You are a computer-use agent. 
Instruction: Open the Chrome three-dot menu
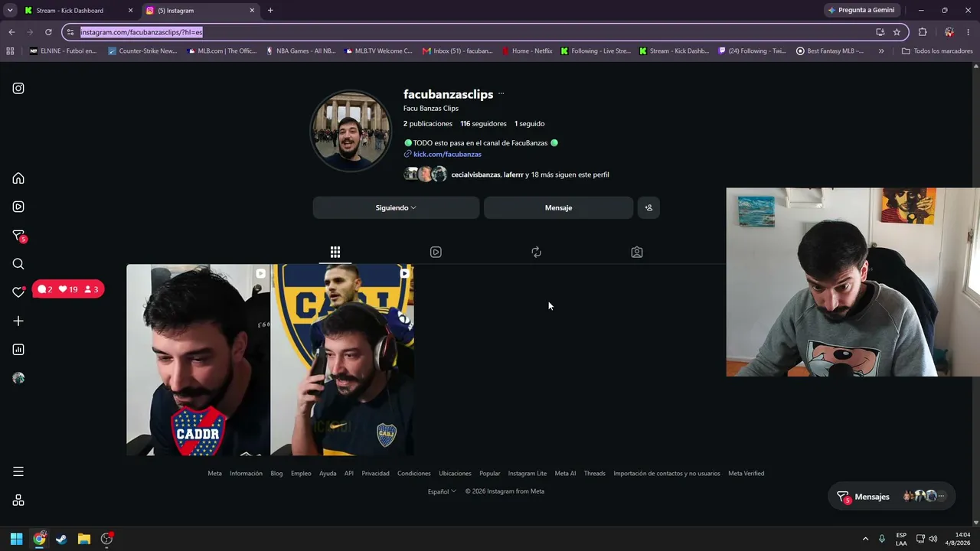pyautogui.click(x=969, y=32)
